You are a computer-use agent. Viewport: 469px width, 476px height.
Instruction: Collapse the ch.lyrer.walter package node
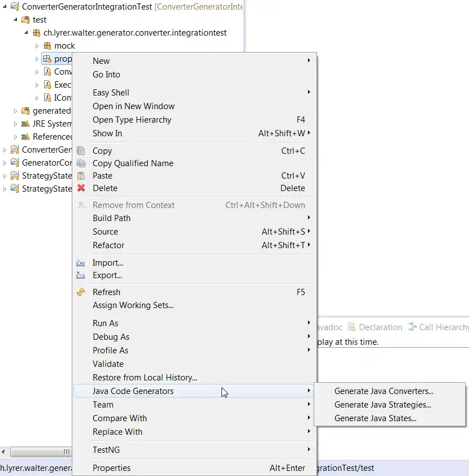pos(27,32)
